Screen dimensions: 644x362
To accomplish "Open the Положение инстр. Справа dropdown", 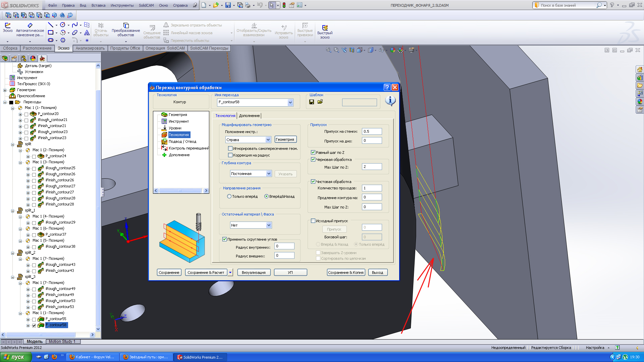I will [x=268, y=140].
